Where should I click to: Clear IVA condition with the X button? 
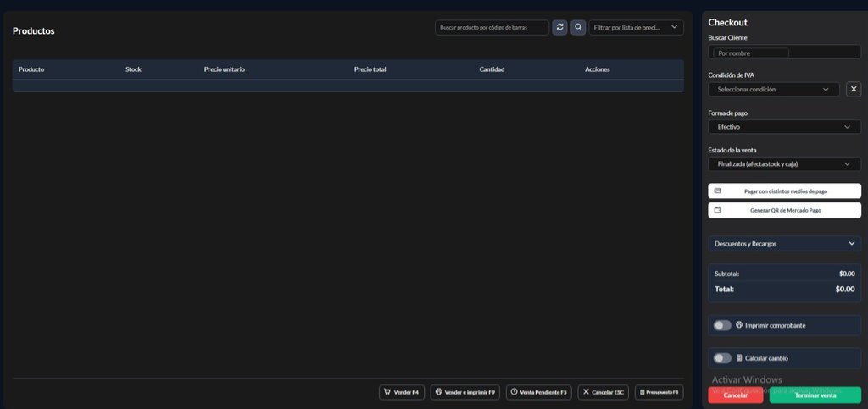coord(854,89)
